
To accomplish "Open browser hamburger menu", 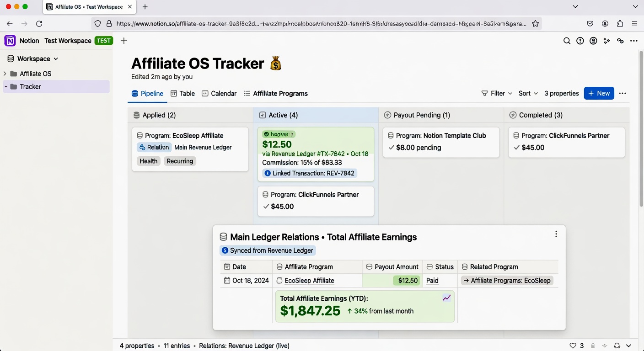I will (x=634, y=24).
